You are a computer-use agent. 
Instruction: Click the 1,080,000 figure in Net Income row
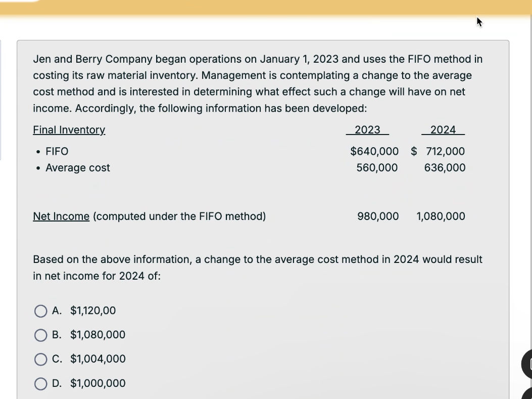441,216
